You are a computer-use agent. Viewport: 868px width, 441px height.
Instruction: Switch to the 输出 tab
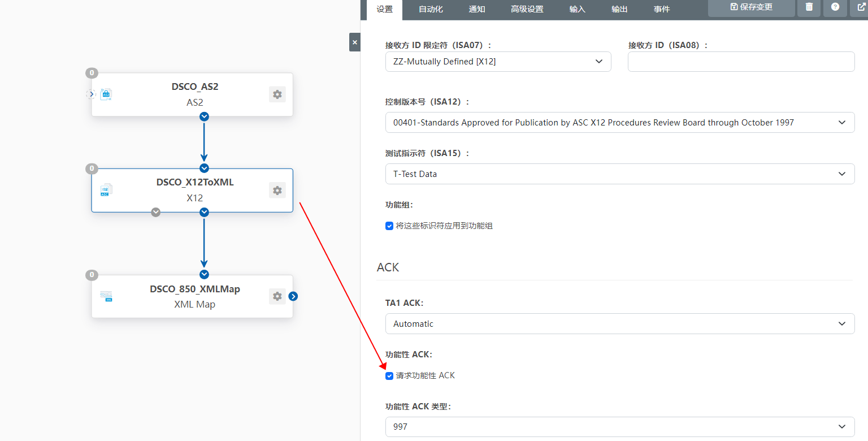pos(619,9)
